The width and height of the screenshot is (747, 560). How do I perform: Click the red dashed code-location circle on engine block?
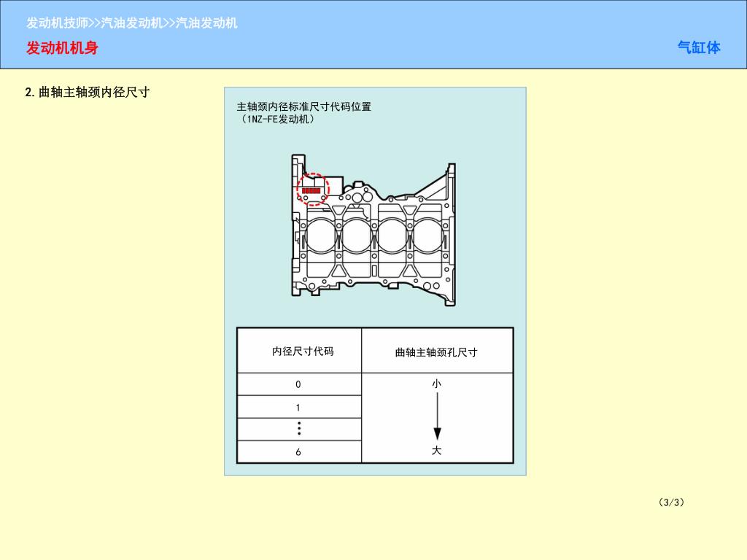pos(313,189)
